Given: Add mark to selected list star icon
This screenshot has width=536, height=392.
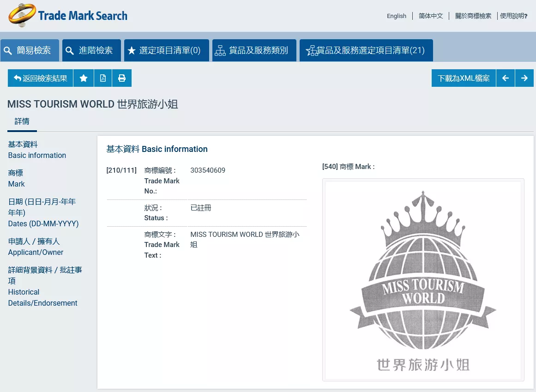Looking at the screenshot, I should [x=84, y=78].
